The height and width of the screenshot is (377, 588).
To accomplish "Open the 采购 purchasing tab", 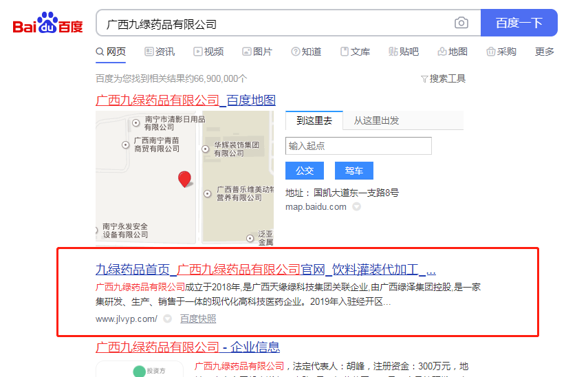I will pos(501,52).
